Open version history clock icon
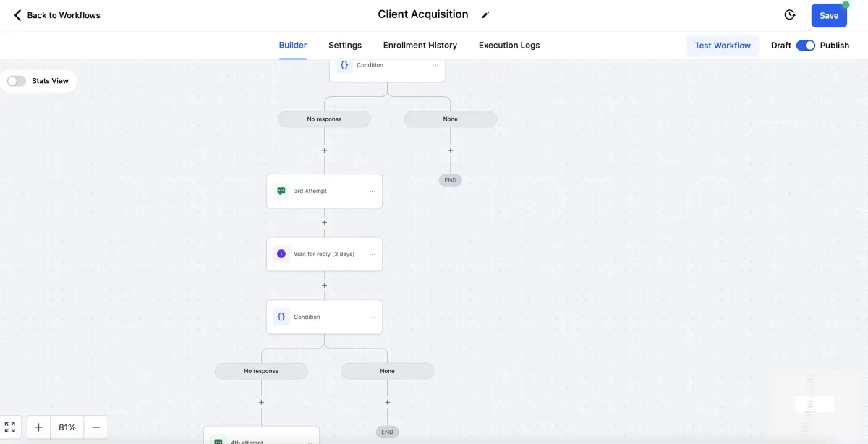 790,15
